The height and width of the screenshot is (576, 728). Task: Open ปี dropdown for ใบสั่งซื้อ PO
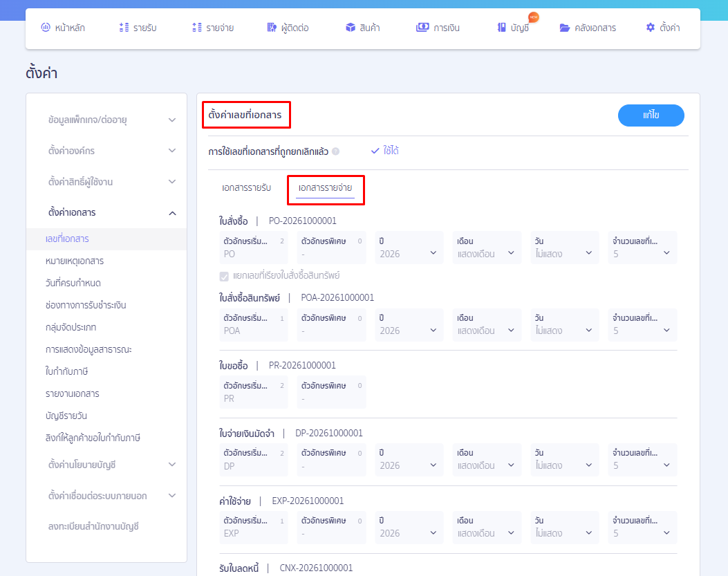(x=409, y=248)
